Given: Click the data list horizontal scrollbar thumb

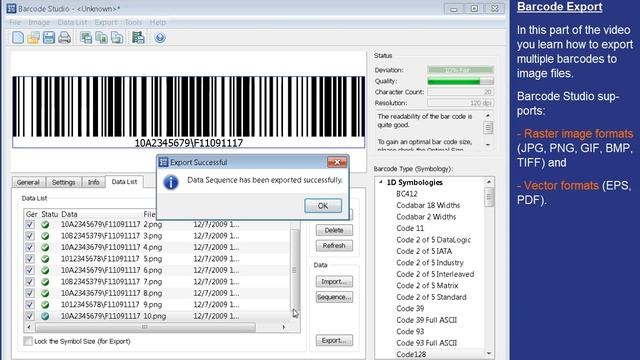Looking at the screenshot, I should (145, 327).
